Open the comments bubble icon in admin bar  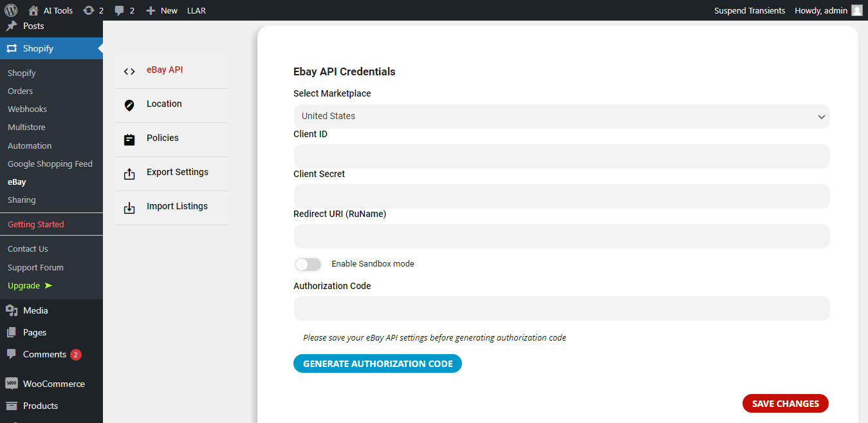(x=119, y=10)
